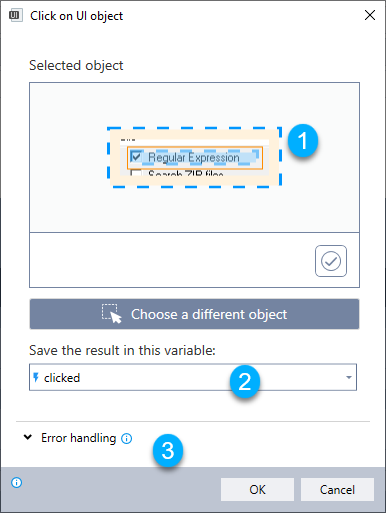This screenshot has width=386, height=513.
Task: Open the result variable dropdown arrow
Action: (349, 377)
